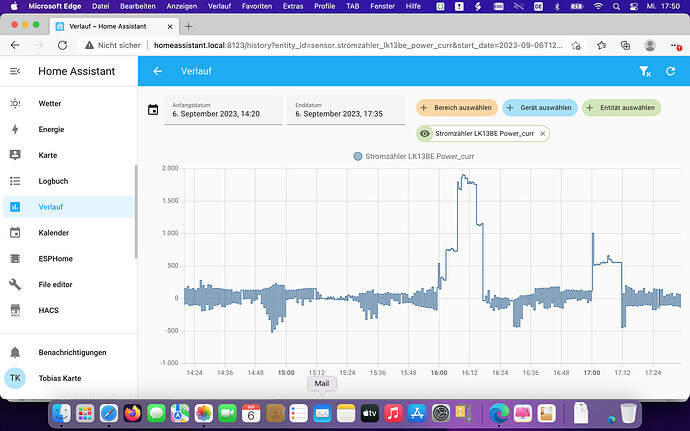This screenshot has width=690, height=431.
Task: Open the Energie lightning icon in sidebar
Action: [x=15, y=129]
